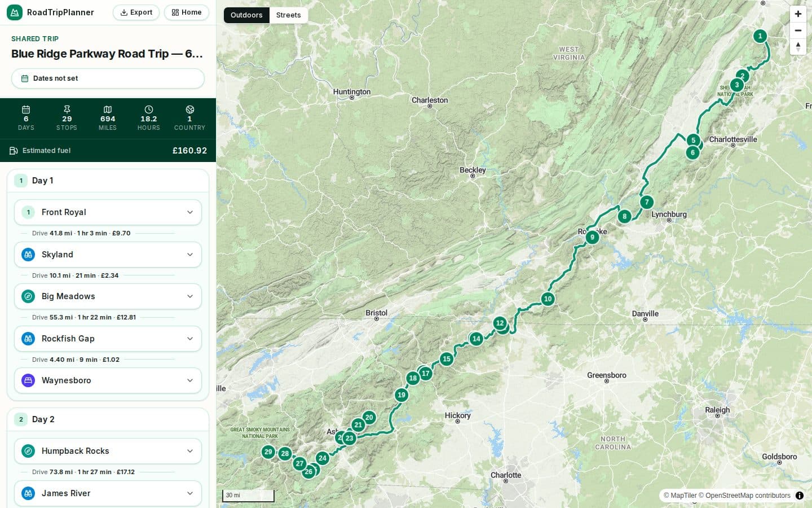
Task: Open the MapTiler attribution link
Action: (680, 496)
